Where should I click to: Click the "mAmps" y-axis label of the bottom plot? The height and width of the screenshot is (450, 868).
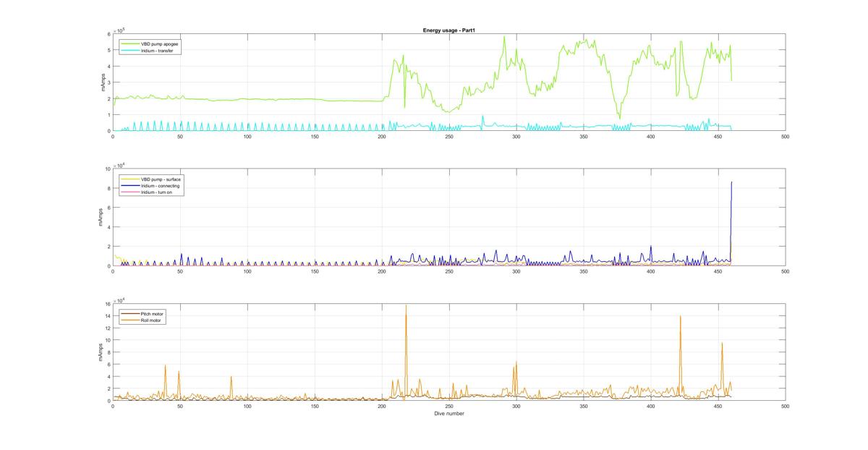[x=101, y=352]
